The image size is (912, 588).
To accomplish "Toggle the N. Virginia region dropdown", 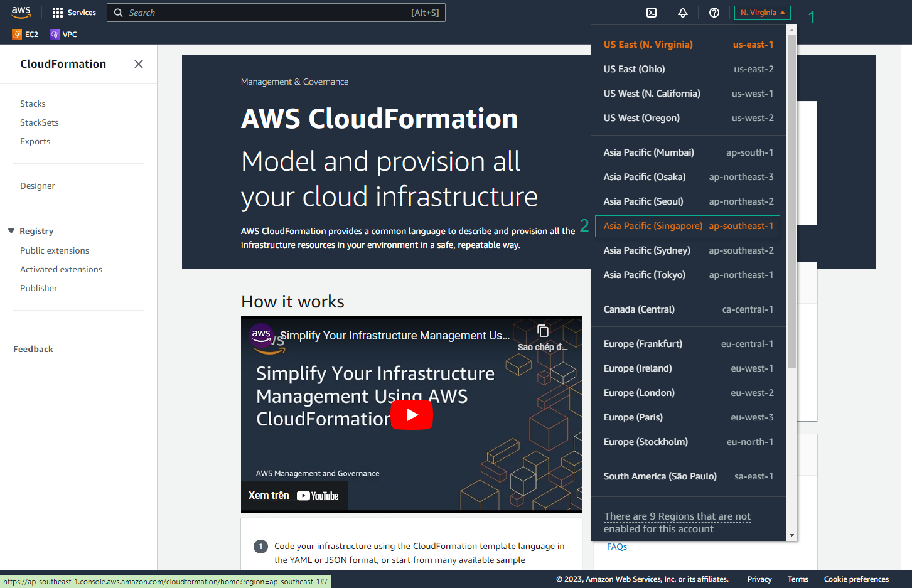I will [x=762, y=13].
